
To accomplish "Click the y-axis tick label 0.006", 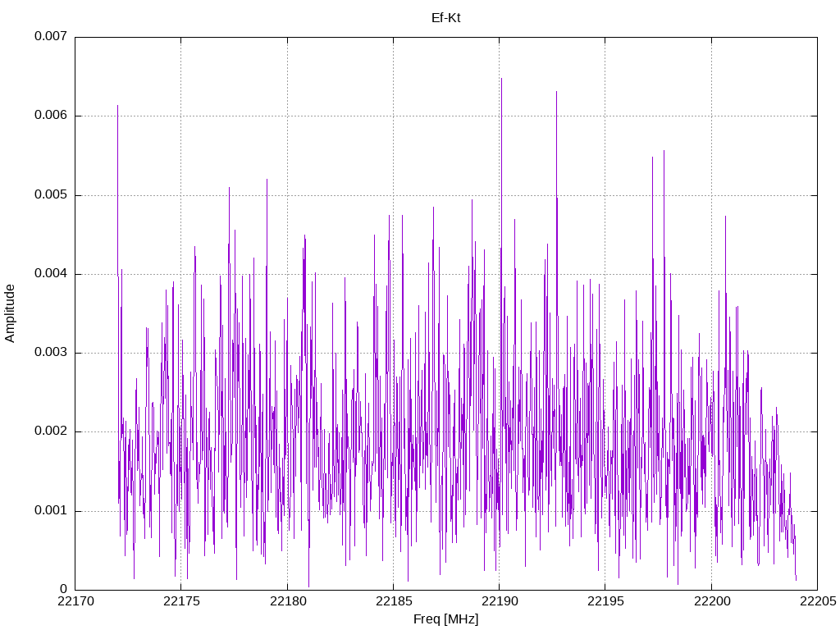I will click(x=51, y=115).
